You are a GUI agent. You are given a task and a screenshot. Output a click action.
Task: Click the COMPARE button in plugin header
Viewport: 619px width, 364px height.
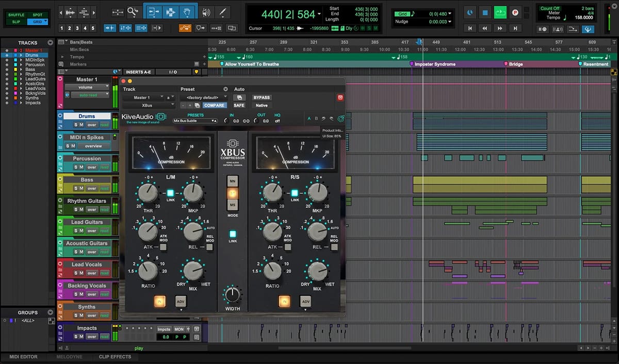[x=214, y=105]
